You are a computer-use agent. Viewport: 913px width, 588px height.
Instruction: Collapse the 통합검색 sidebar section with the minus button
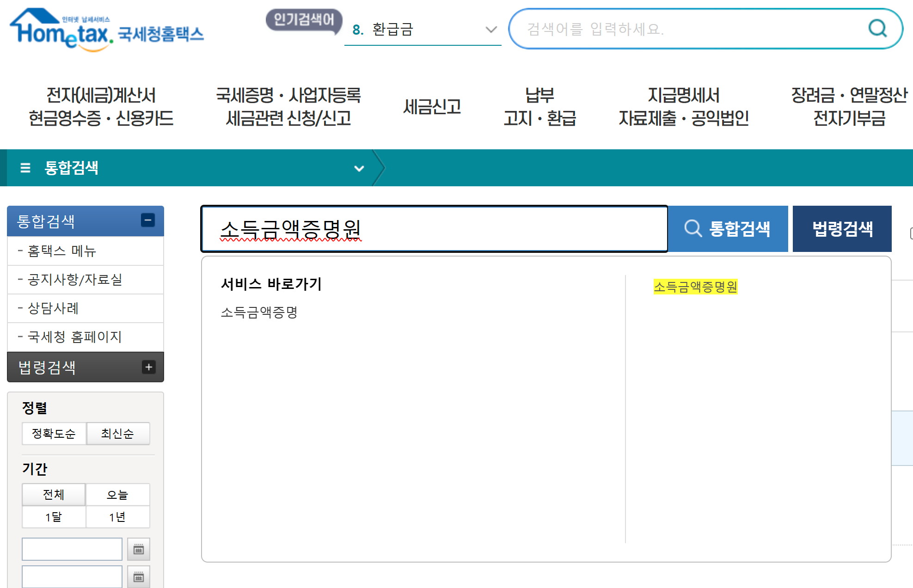click(x=148, y=220)
